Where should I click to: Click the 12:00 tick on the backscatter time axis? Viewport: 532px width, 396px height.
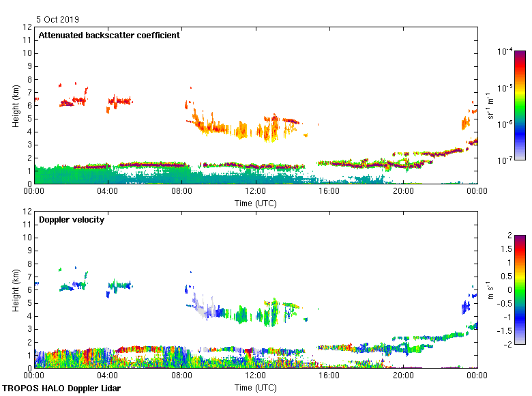(256, 191)
